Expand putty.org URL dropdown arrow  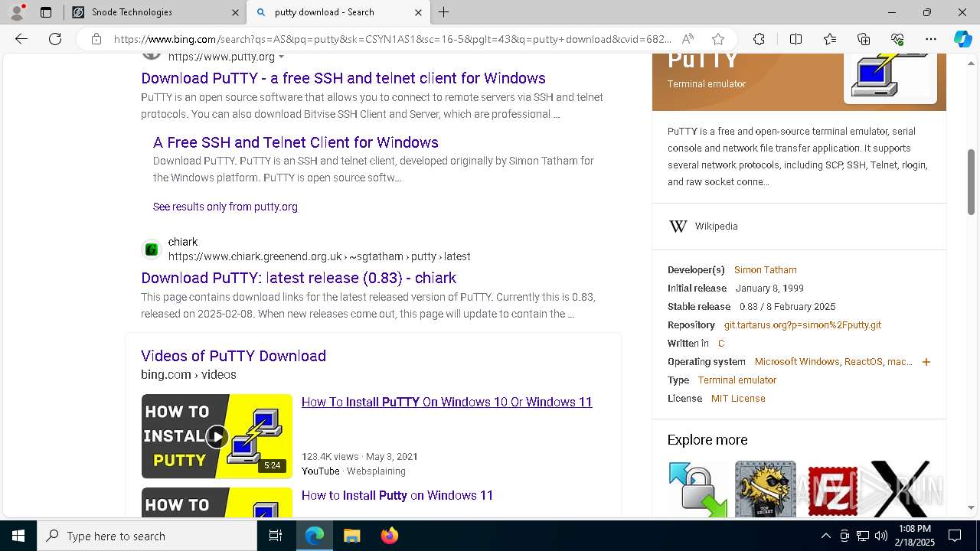point(281,57)
